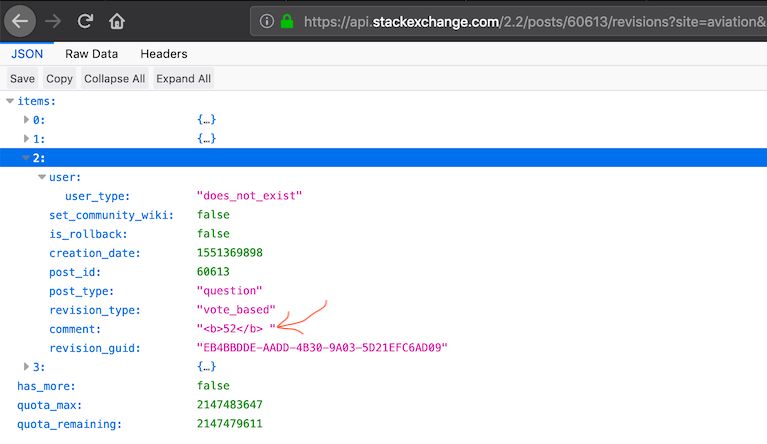This screenshot has height=444, width=767.
Task: Reload the page with the refresh icon
Action: 85,21
